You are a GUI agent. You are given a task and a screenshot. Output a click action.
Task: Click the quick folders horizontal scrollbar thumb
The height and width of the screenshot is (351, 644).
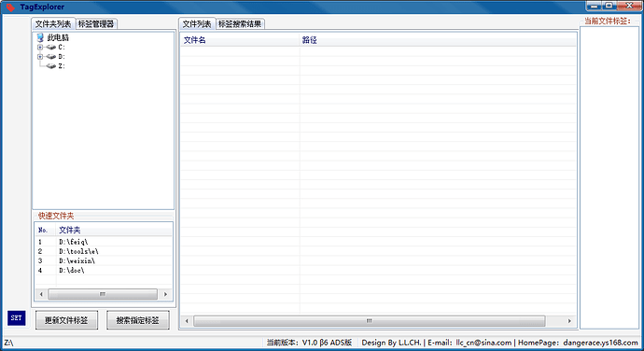[x=103, y=294]
